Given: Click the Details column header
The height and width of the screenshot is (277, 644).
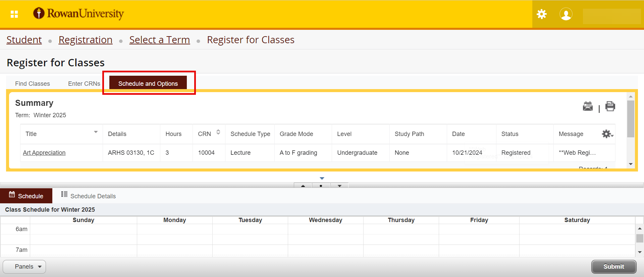Looking at the screenshot, I should pyautogui.click(x=131, y=134).
